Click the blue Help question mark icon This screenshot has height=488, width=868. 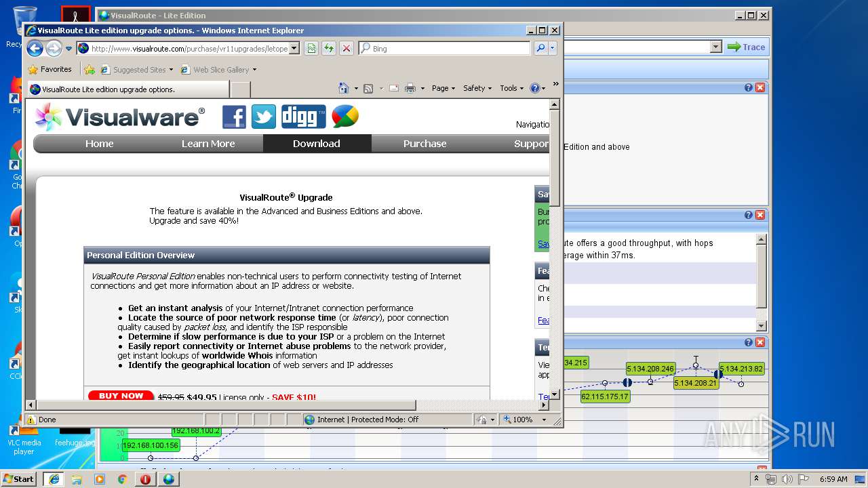[x=534, y=88]
